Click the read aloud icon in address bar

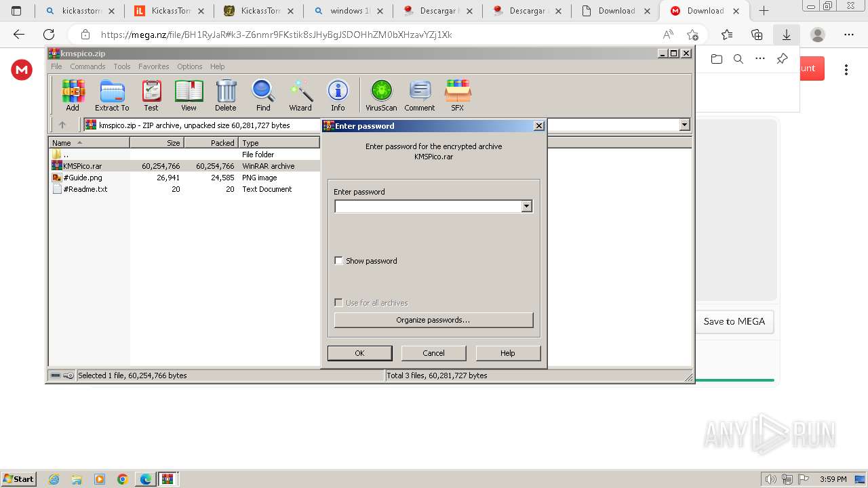pos(668,35)
